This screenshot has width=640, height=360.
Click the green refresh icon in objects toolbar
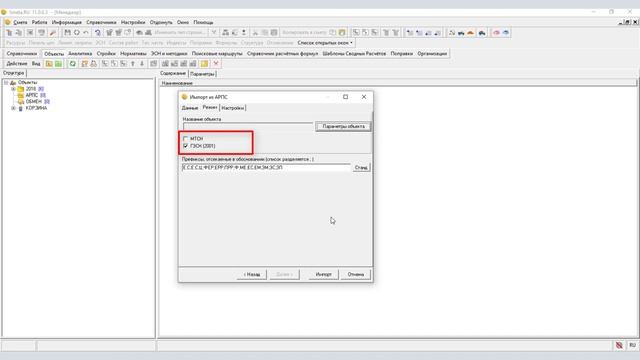[73, 64]
